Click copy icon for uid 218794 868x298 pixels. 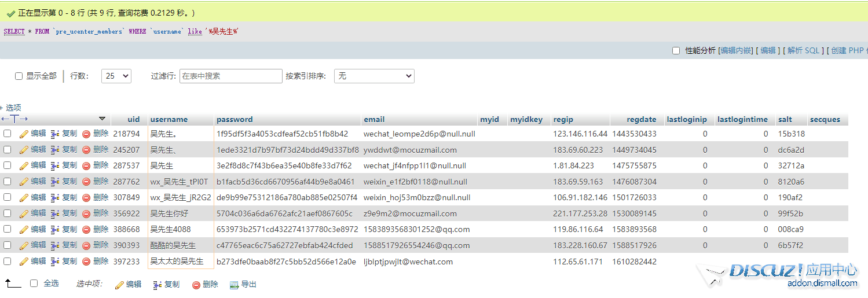click(55, 134)
